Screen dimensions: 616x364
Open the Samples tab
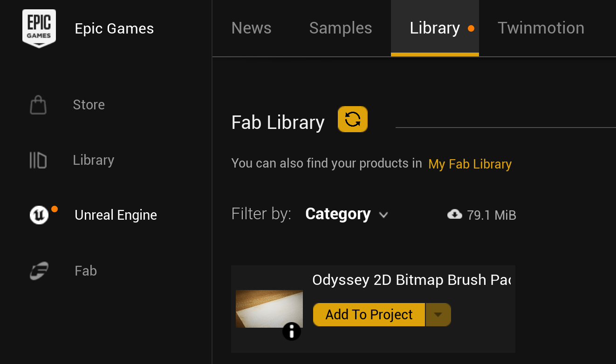pos(341,28)
